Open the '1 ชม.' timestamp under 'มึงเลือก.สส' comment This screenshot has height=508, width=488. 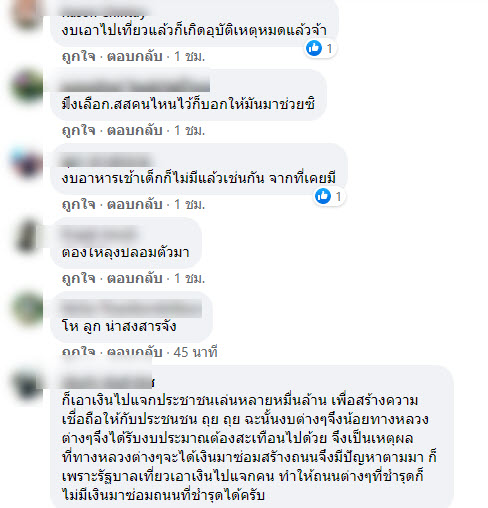click(190, 130)
